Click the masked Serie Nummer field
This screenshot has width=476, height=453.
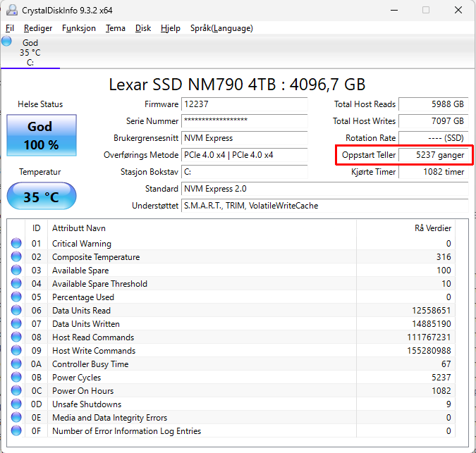click(x=245, y=121)
